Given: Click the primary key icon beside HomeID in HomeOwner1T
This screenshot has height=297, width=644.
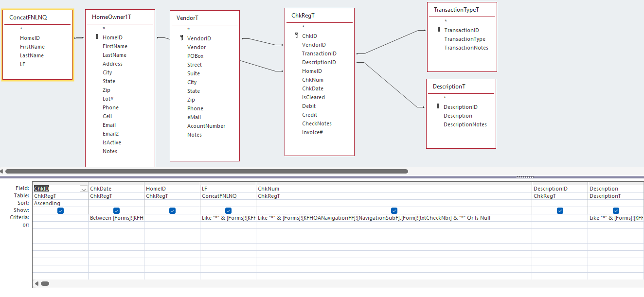Looking at the screenshot, I should tap(97, 37).
